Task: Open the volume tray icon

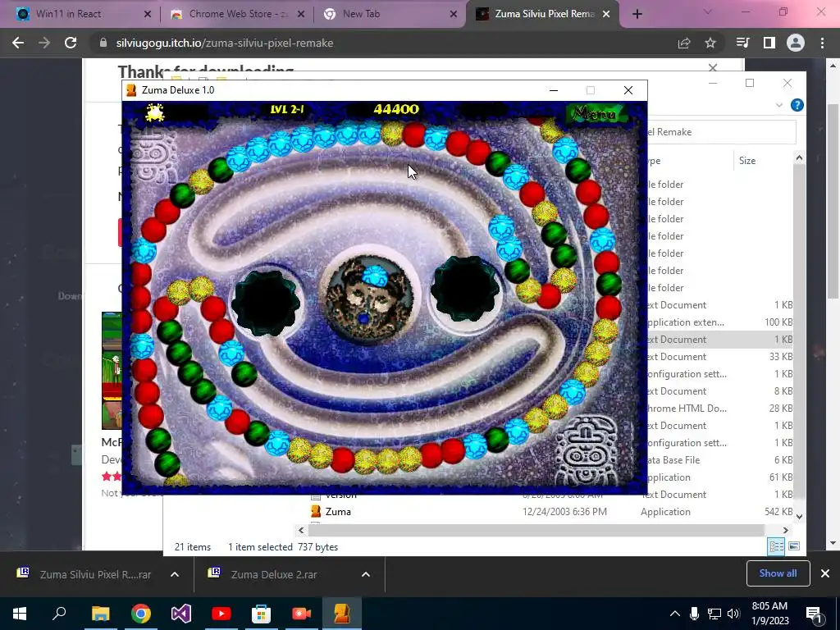Action: [733, 614]
